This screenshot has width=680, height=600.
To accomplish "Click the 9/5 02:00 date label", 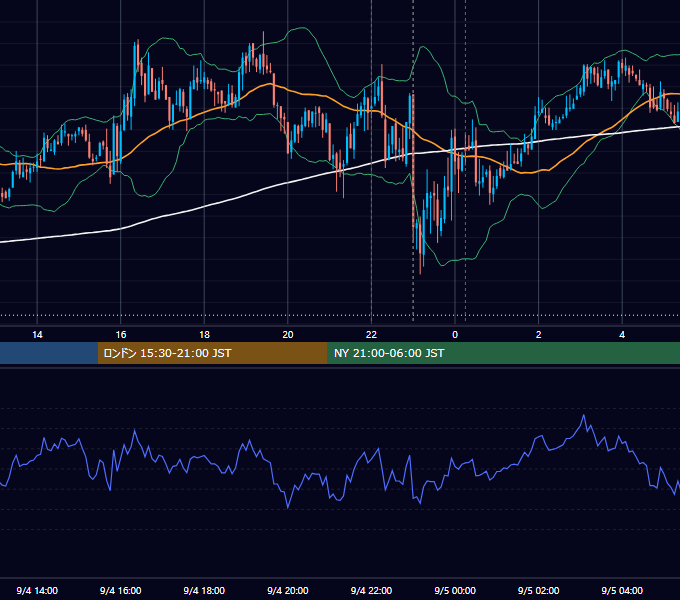I will point(538,591).
